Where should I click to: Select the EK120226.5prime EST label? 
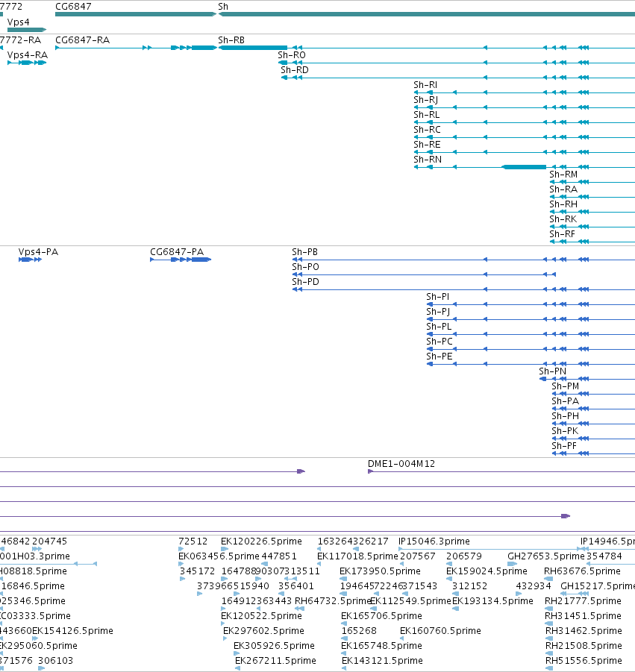point(262,541)
